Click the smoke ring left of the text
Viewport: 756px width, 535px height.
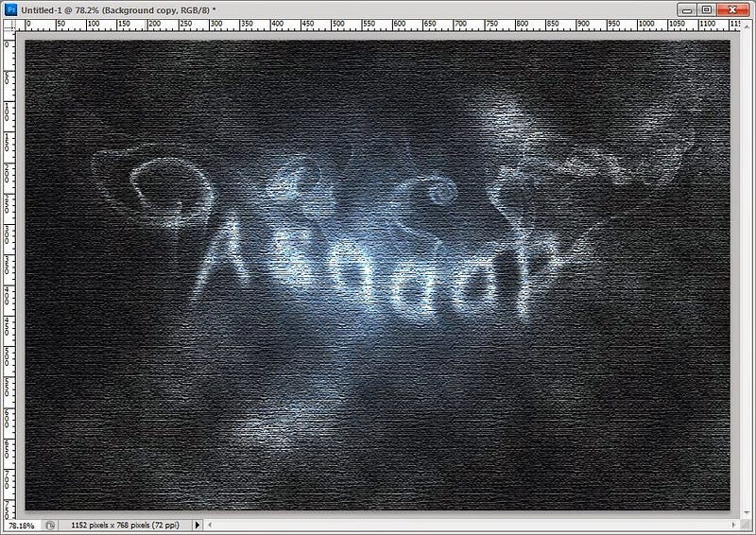[x=171, y=193]
